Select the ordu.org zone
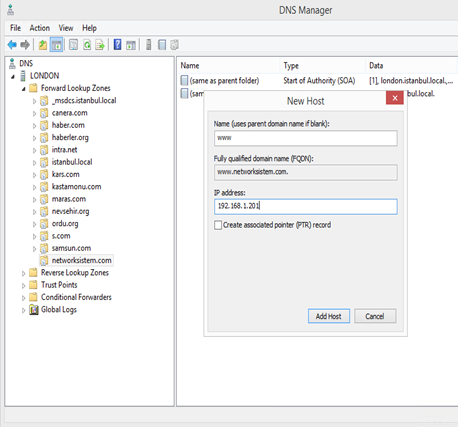This screenshot has height=427, width=458. pos(65,224)
